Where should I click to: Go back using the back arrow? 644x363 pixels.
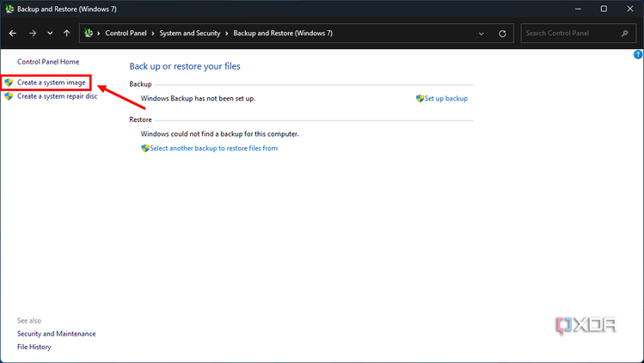(13, 34)
